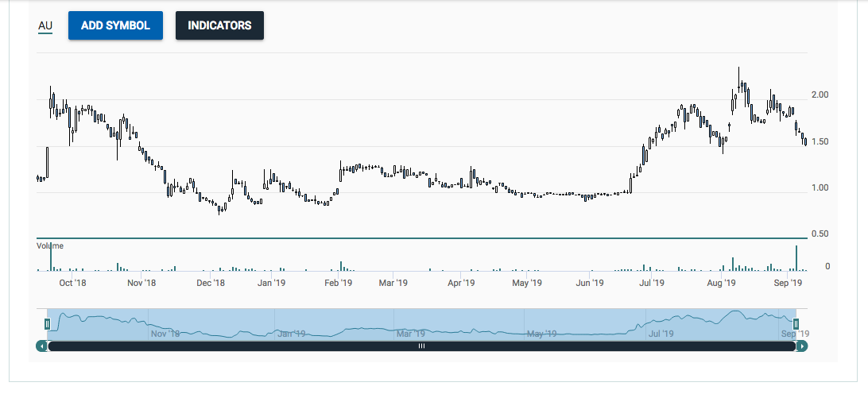Screen dimensions: 868x394
Task: Click the Volume panel label
Action: click(50, 246)
